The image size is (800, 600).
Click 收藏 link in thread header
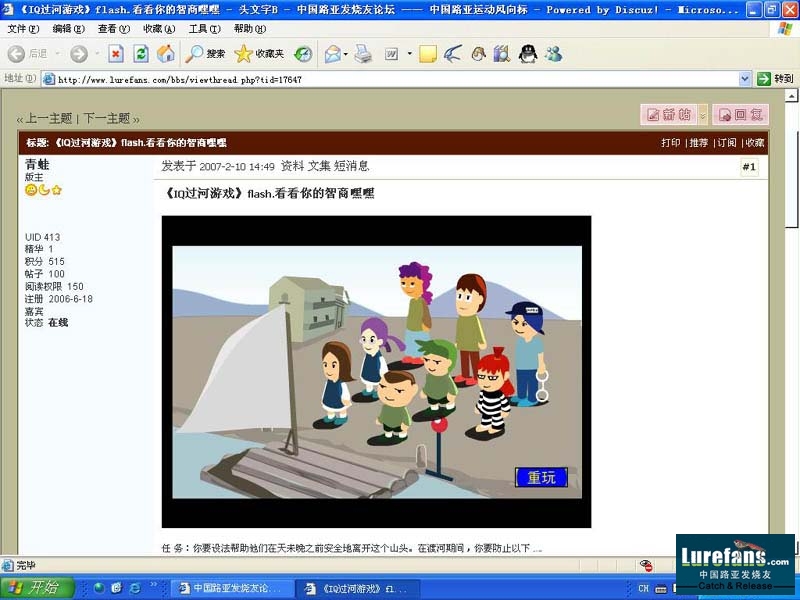click(x=755, y=143)
